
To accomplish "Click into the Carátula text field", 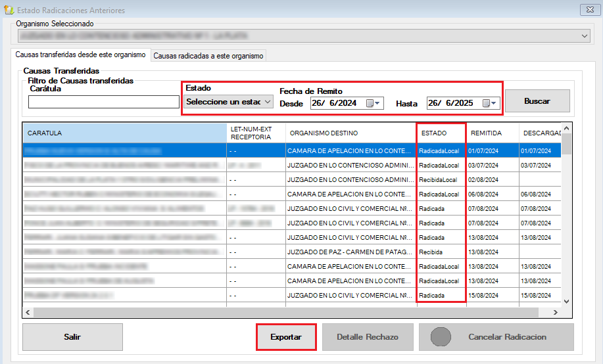I will pos(103,102).
